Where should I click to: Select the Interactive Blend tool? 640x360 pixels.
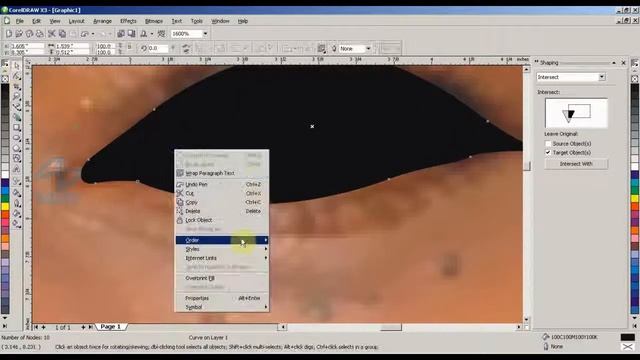click(17, 182)
